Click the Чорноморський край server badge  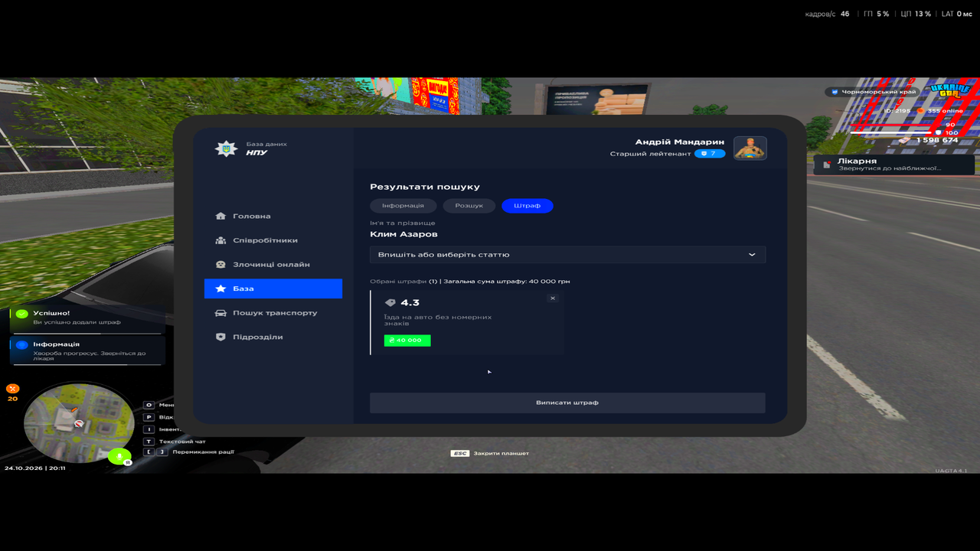coord(874,92)
